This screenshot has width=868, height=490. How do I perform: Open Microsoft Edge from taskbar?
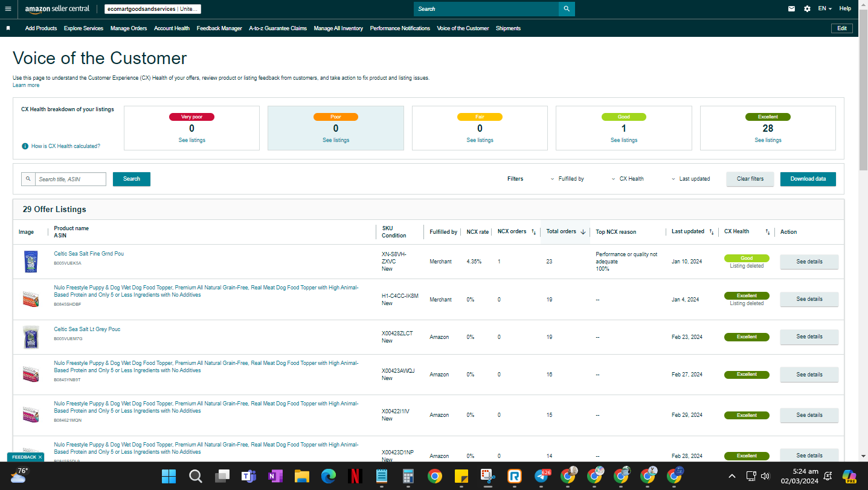coord(328,476)
